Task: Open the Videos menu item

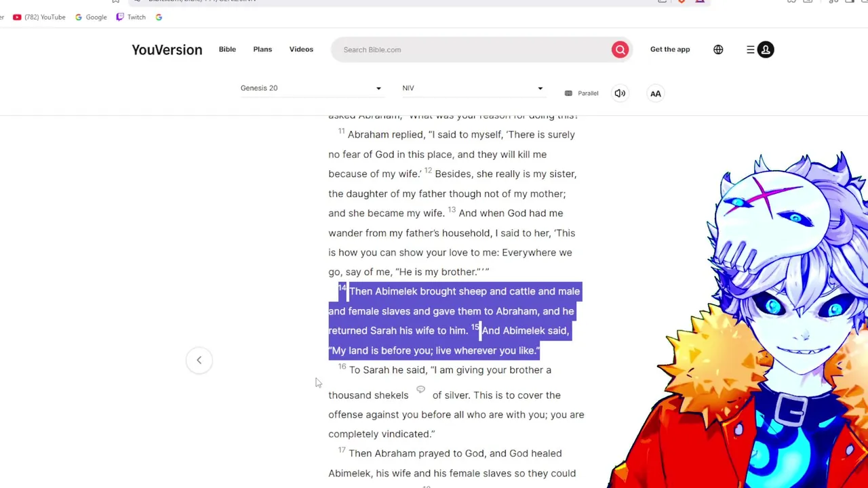Action: (301, 49)
